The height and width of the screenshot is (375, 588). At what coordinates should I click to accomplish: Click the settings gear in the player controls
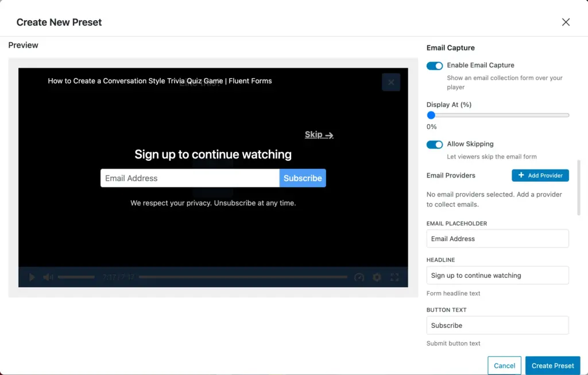377,277
